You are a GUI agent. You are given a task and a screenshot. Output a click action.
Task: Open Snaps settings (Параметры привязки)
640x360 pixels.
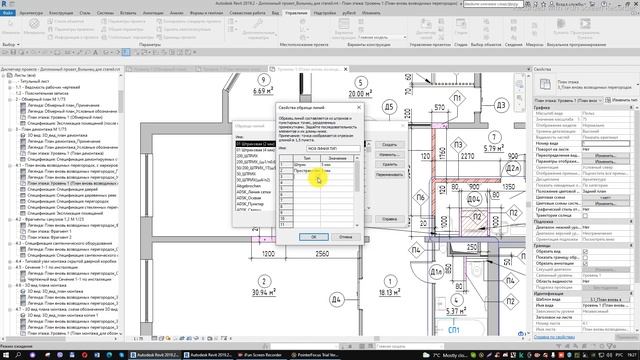pyautogui.click(x=70, y=29)
